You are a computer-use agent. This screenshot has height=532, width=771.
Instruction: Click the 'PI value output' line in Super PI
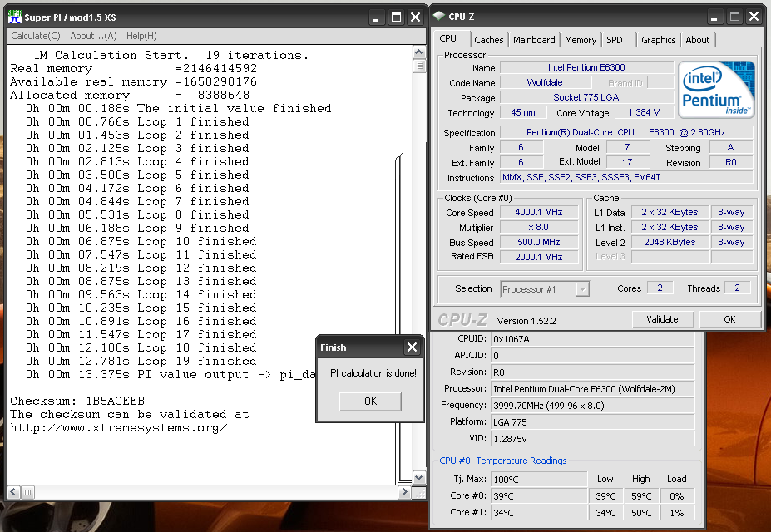pos(171,374)
